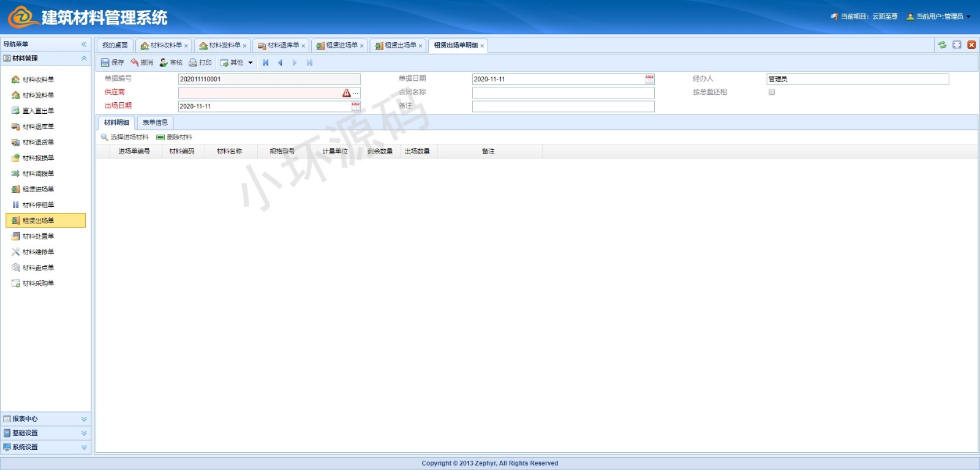Collapse the 材料管理 section
980x470 pixels.
[x=84, y=58]
